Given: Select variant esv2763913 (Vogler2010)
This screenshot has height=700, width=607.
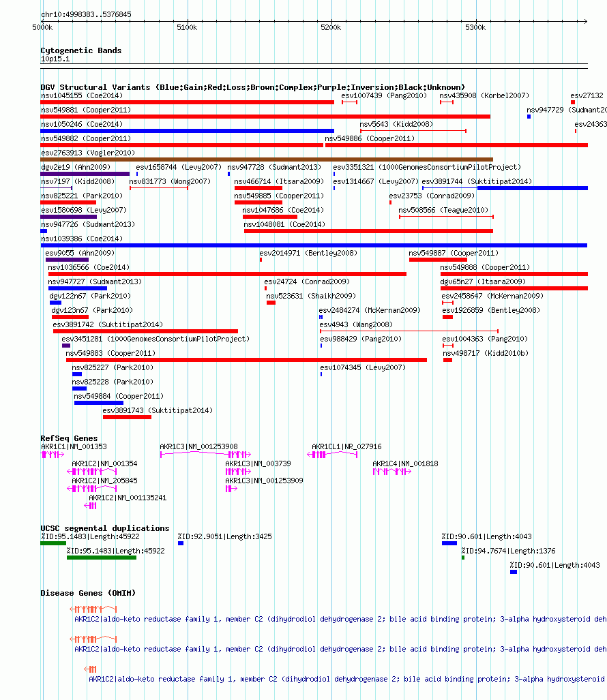Looking at the screenshot, I should point(87,153).
